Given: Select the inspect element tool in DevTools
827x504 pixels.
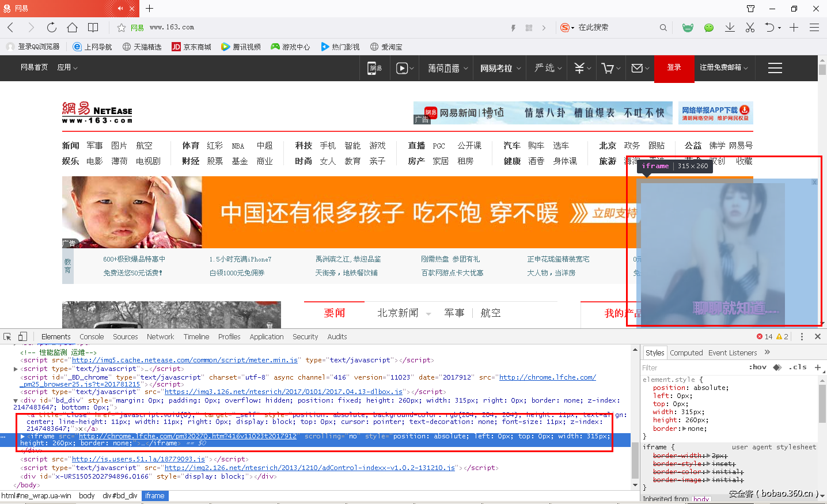Looking at the screenshot, I should point(8,336).
